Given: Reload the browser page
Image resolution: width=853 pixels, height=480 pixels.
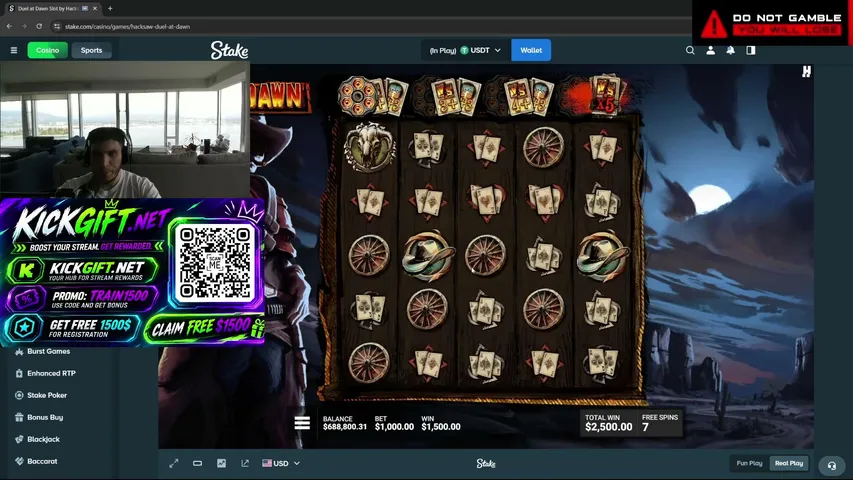Looking at the screenshot, I should coord(39,26).
